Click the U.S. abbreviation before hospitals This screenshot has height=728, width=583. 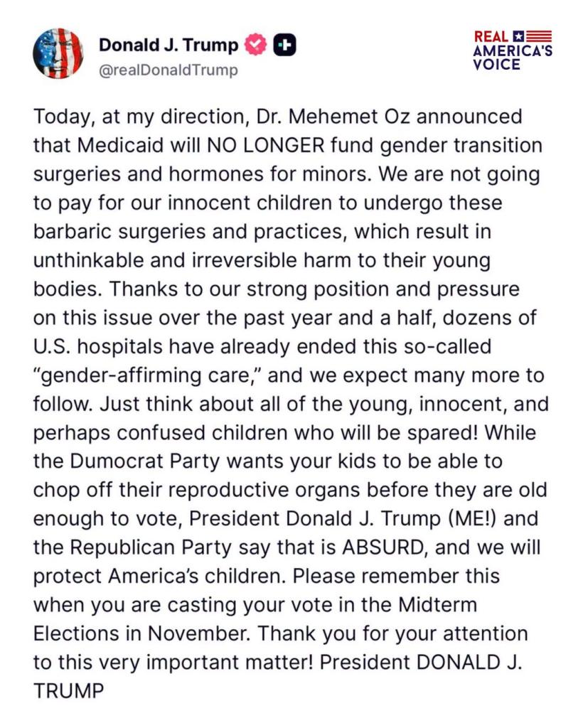(52, 346)
